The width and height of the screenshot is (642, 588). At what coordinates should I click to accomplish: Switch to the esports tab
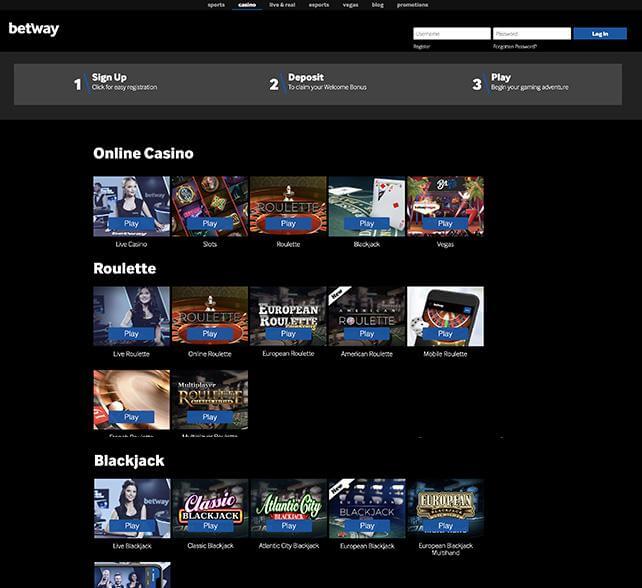point(319,5)
